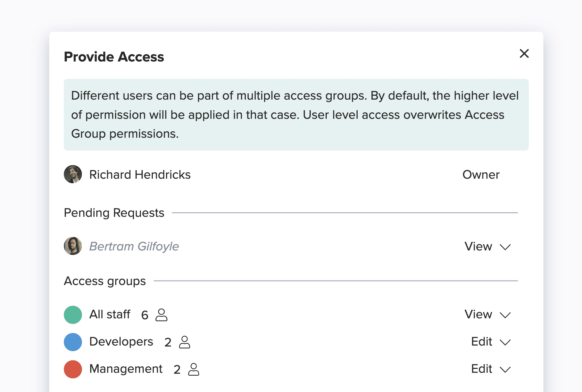Click the Developers member count 2
Image resolution: width=582 pixels, height=392 pixels.
(168, 342)
